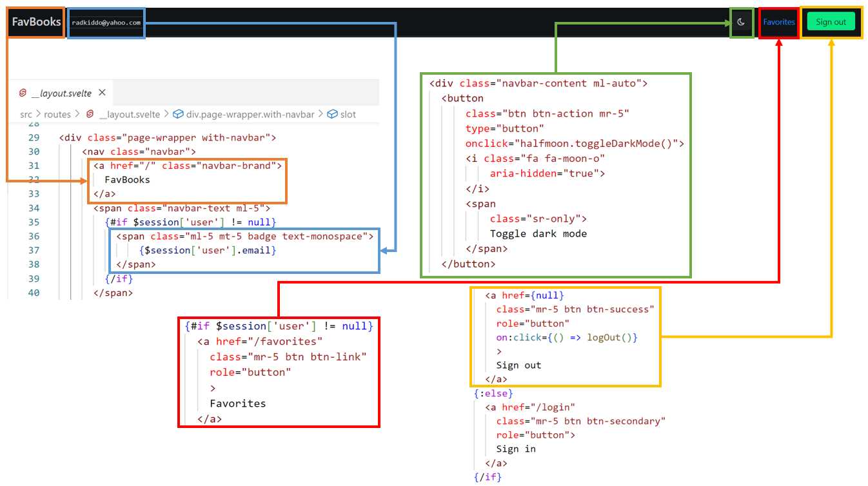The width and height of the screenshot is (868, 486).
Task: Switch to the _layout.svelte tab
Action: (61, 92)
